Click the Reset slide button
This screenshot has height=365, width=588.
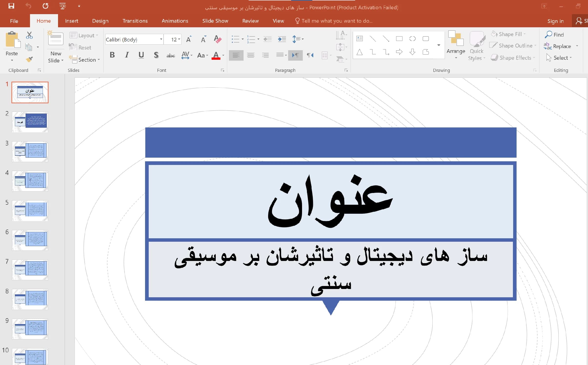80,48
